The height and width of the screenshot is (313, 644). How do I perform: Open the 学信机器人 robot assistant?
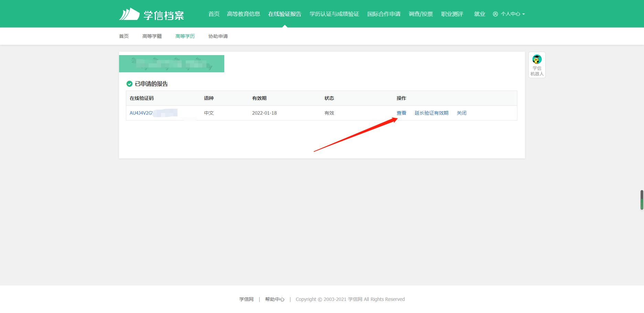coord(537,65)
